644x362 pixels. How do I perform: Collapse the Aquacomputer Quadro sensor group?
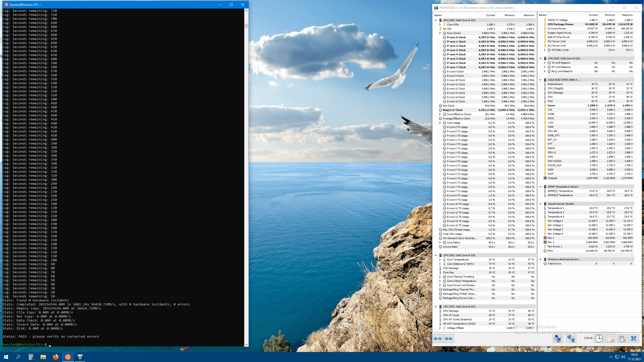pyautogui.click(x=540, y=204)
